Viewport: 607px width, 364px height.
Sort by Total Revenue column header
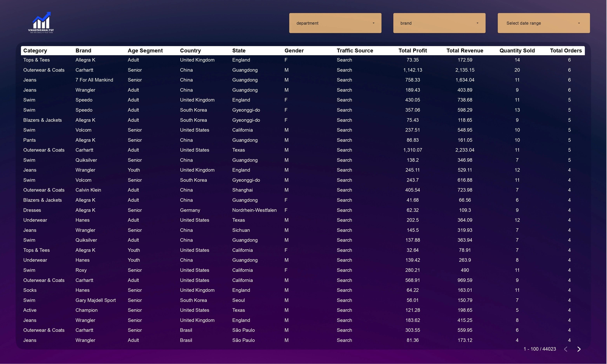465,50
